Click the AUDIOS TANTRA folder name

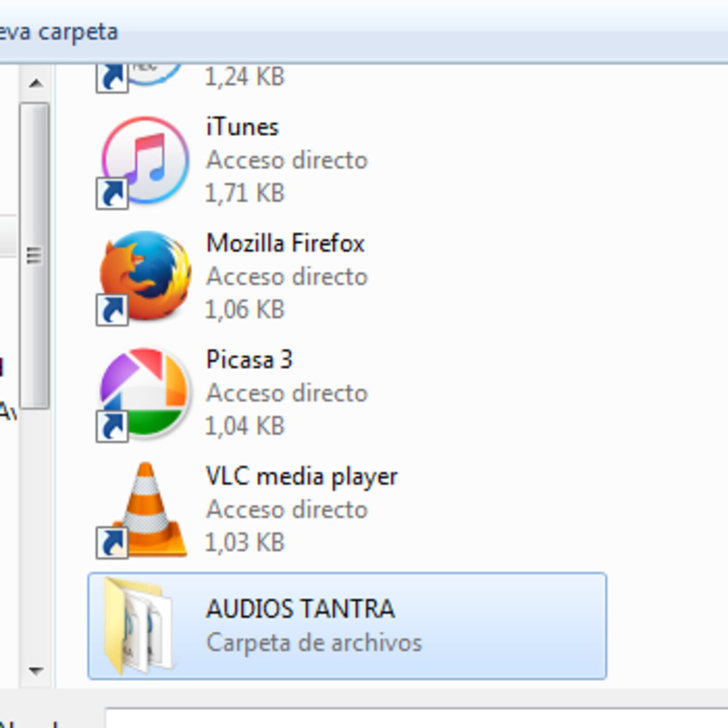click(x=301, y=609)
